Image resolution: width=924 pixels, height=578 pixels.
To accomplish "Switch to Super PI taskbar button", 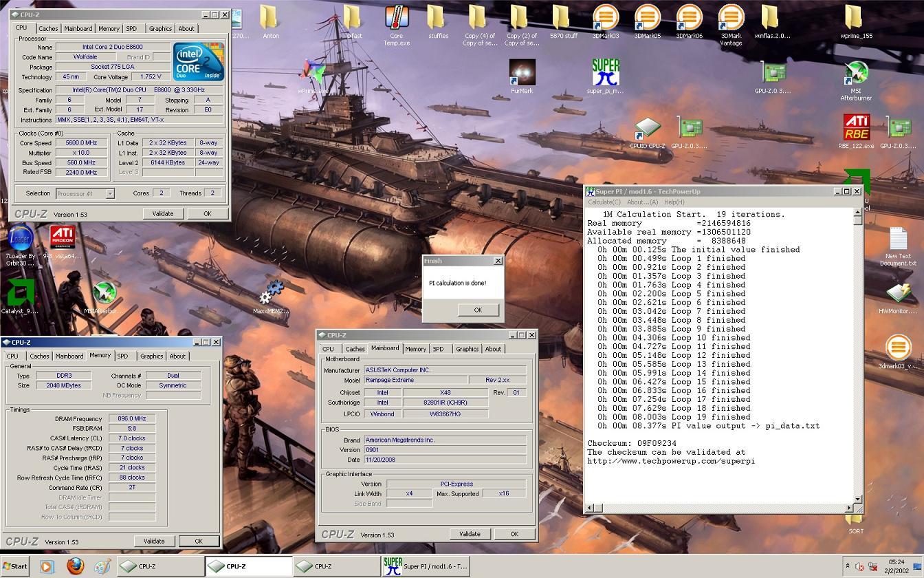I will pyautogui.click(x=426, y=566).
